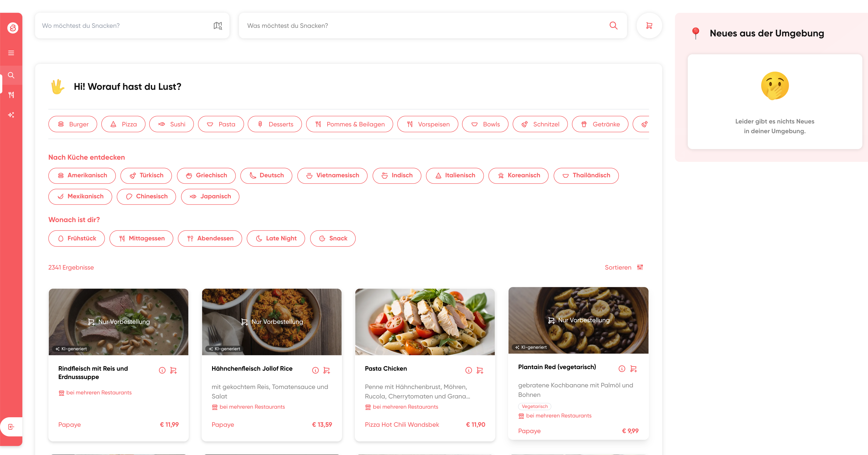Select the Late Night filter
This screenshot has height=455, width=868.
click(x=276, y=238)
